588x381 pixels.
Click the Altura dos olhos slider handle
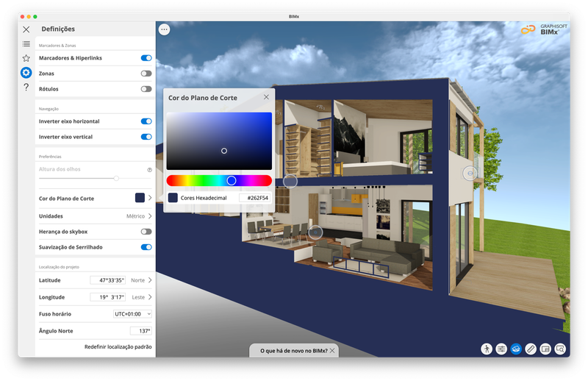pyautogui.click(x=116, y=178)
